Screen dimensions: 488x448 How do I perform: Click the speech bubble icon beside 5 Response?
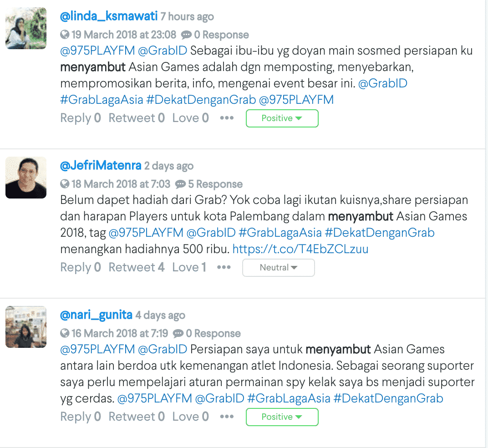pyautogui.click(x=180, y=184)
